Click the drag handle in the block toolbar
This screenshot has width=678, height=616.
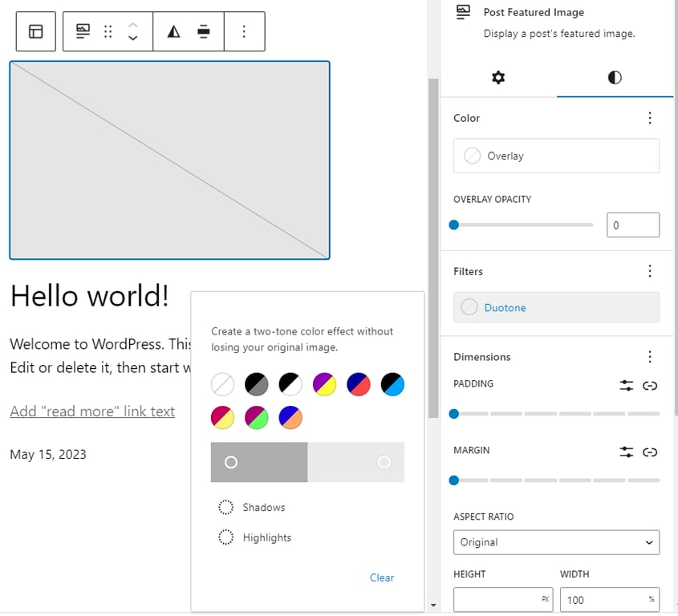(108, 32)
